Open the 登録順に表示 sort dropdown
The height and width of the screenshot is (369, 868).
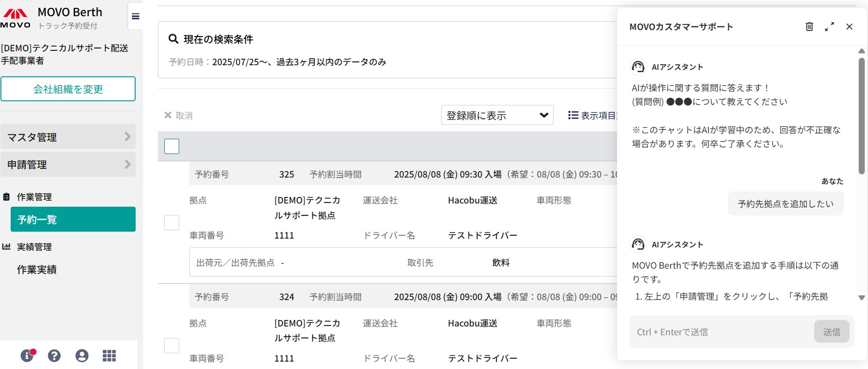[x=497, y=115]
